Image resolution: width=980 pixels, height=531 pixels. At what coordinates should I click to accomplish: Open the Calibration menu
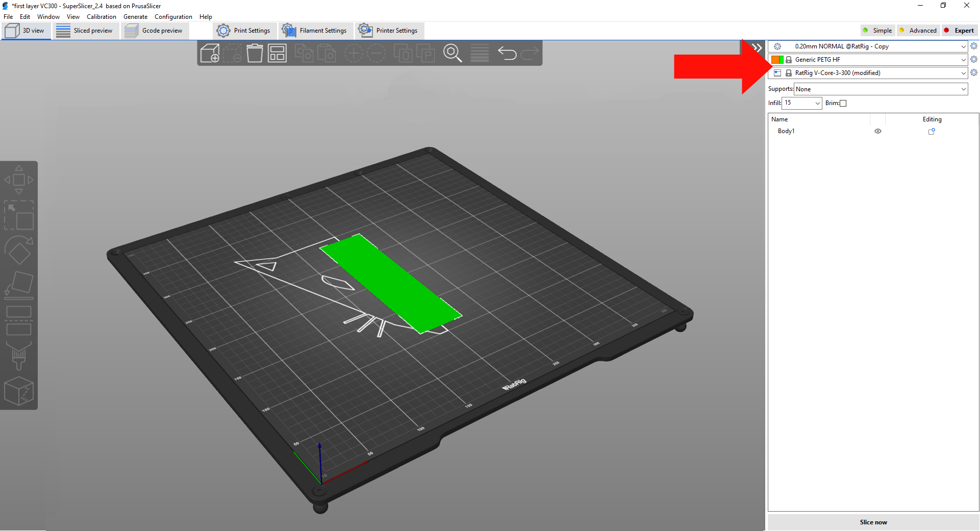(x=102, y=17)
